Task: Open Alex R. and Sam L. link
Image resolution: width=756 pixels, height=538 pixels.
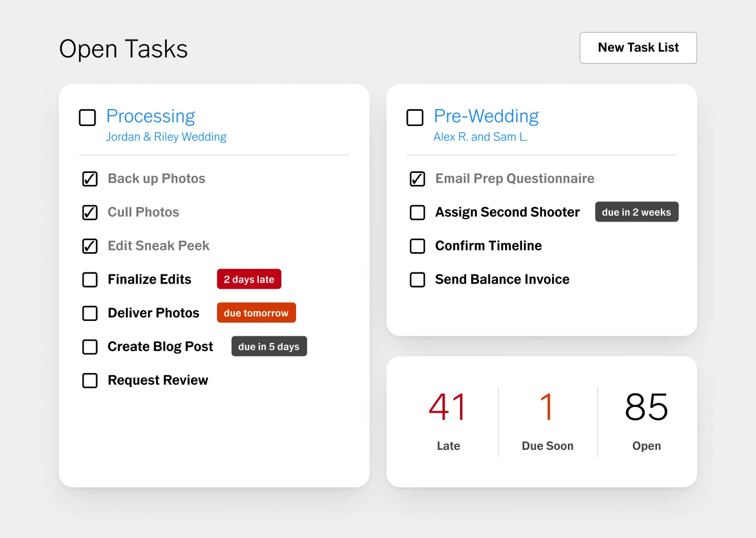Action: coord(480,137)
